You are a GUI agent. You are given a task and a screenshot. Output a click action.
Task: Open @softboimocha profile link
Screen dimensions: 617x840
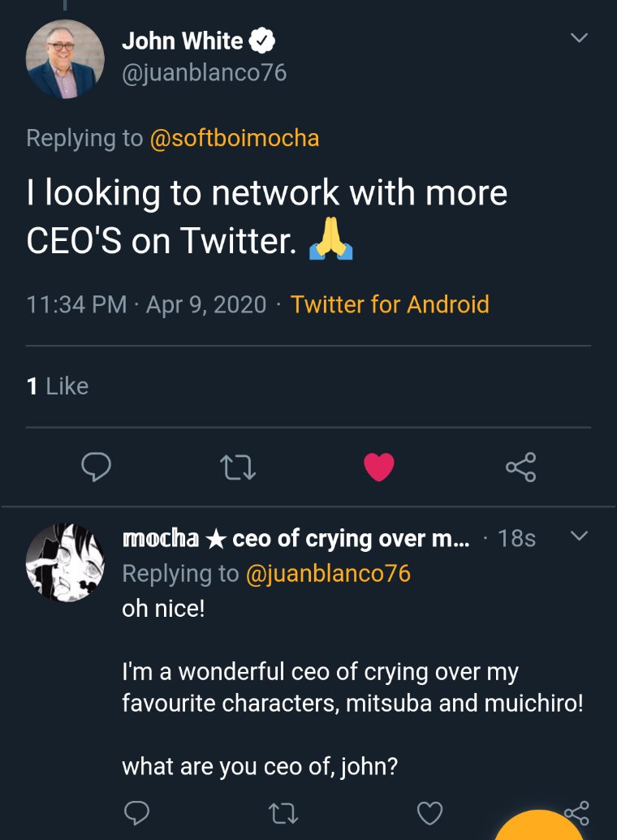[x=234, y=138]
